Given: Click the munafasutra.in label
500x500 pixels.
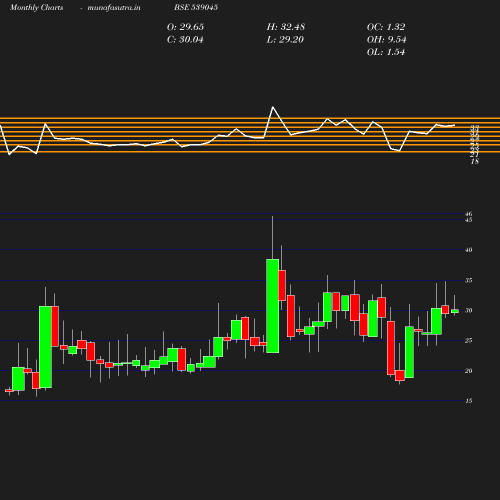Looking at the screenshot, I should [114, 8].
